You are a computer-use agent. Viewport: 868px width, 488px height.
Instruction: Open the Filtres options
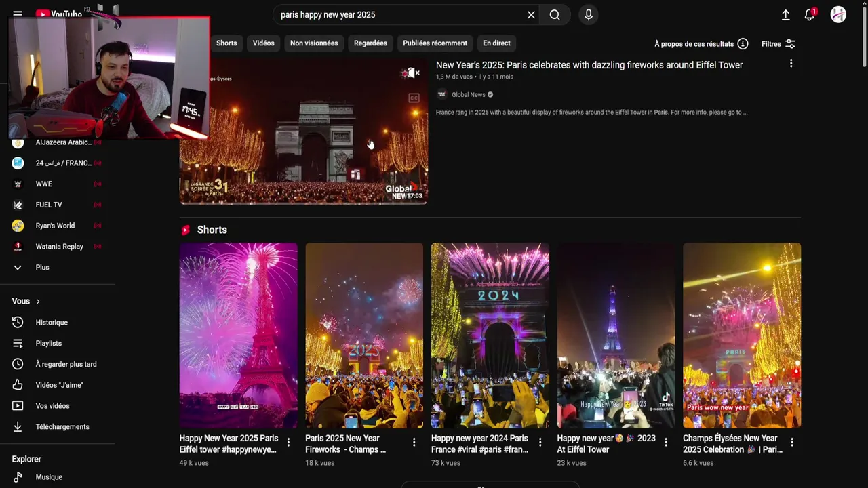coord(778,44)
